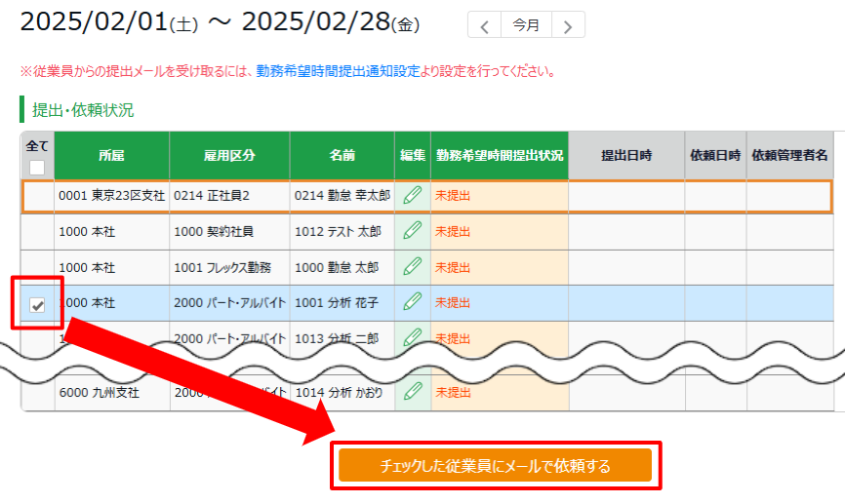Go to next month with right chevron
This screenshot has width=845, height=504.
[x=569, y=25]
